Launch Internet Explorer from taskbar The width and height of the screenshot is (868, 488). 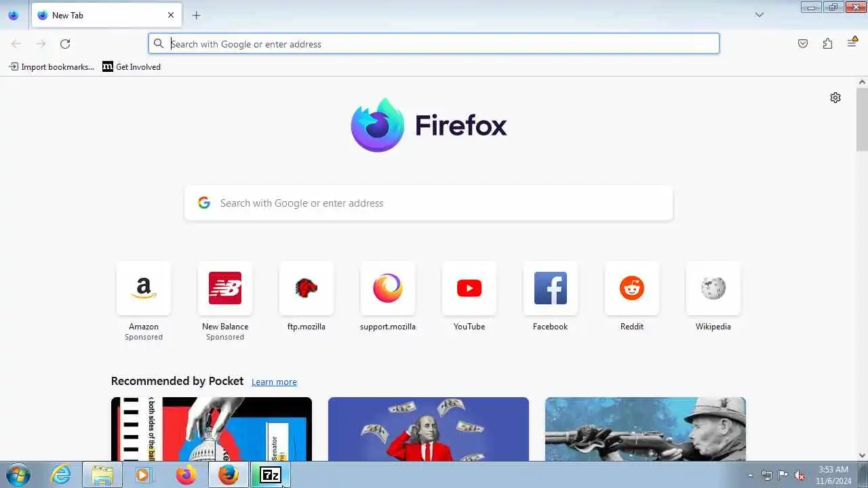coord(61,475)
